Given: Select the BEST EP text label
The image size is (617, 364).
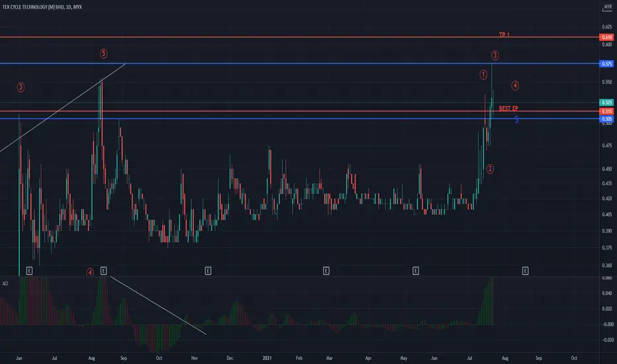Looking at the screenshot, I should (508, 109).
